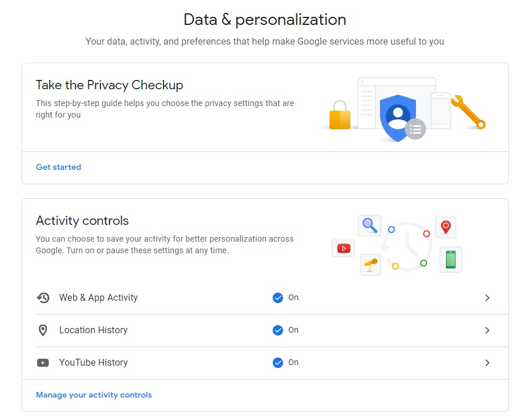Click the red map pin illustration

[x=446, y=227]
